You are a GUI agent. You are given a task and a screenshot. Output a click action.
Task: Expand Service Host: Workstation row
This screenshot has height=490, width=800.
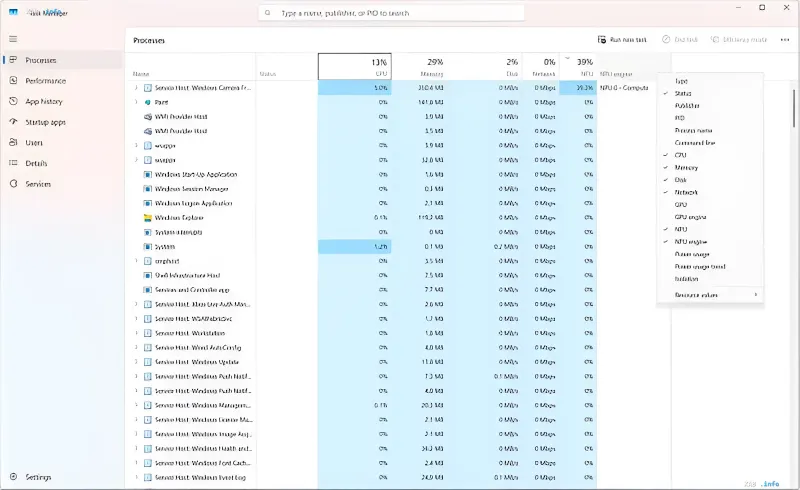click(x=136, y=333)
